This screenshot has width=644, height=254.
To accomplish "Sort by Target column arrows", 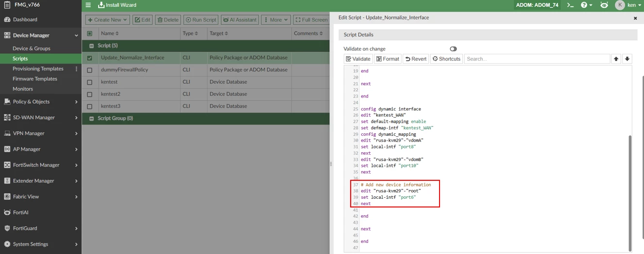I will [x=226, y=33].
